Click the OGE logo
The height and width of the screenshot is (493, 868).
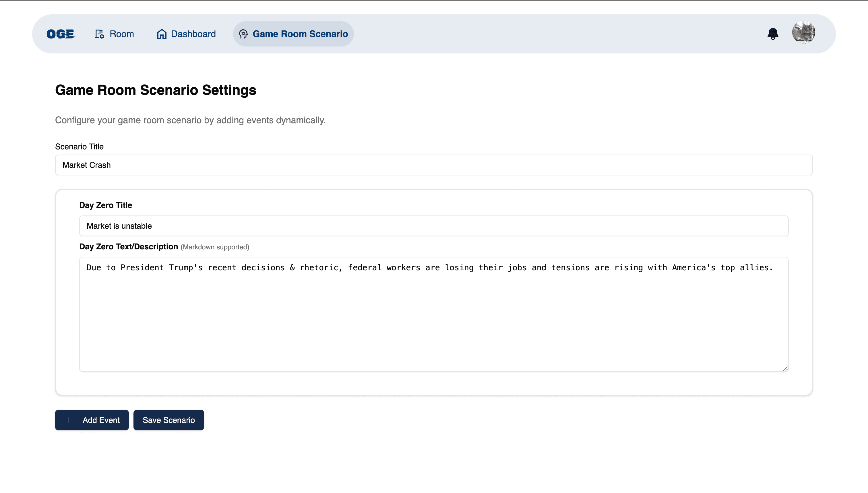[x=61, y=34]
